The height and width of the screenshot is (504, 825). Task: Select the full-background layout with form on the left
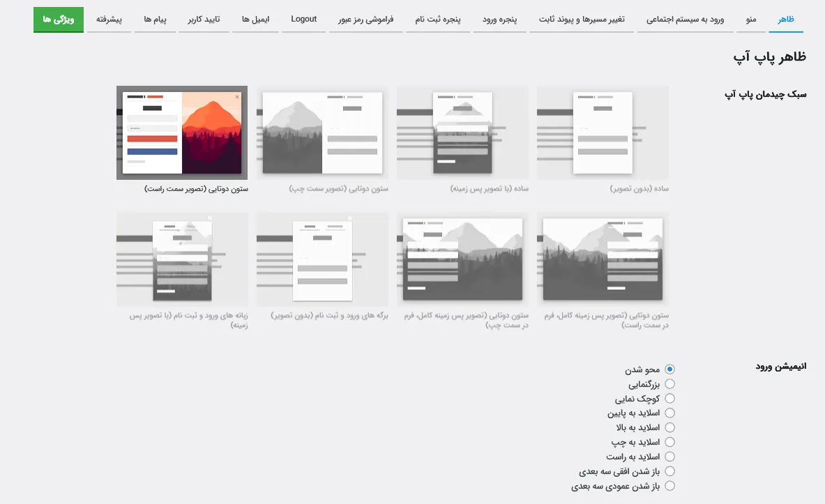coord(462,259)
